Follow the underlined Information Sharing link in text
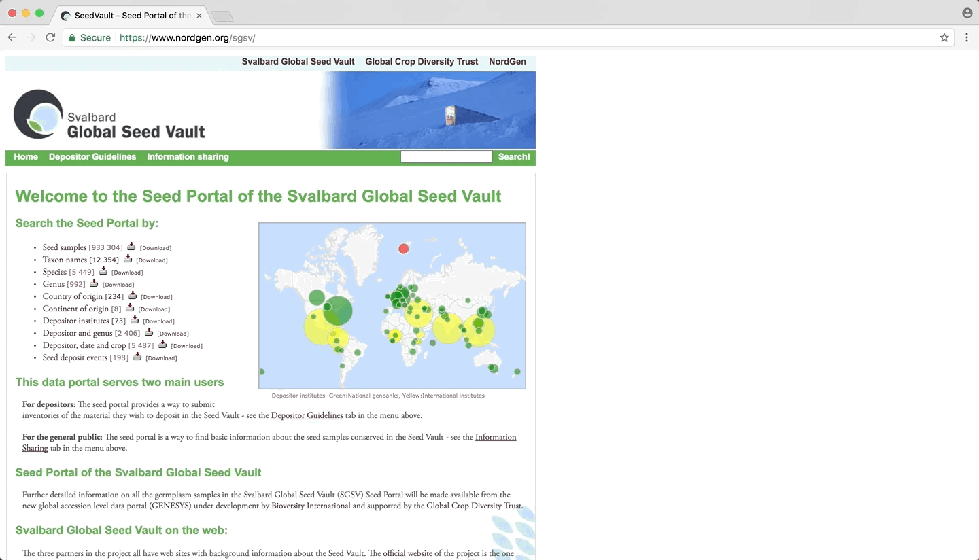 [496, 437]
